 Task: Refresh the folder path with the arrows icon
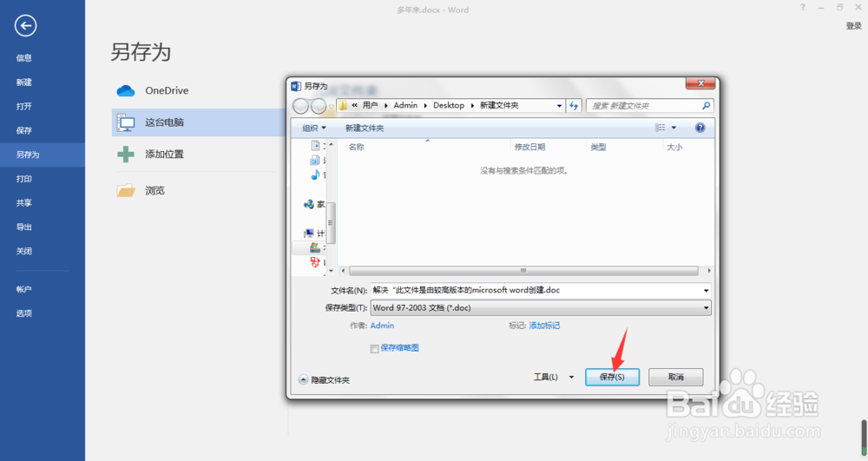(574, 106)
